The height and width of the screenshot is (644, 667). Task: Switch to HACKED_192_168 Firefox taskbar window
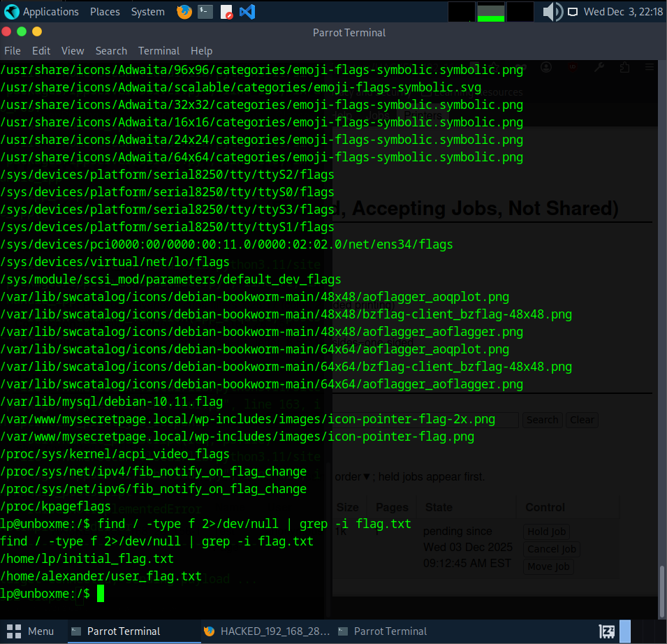[x=267, y=631]
